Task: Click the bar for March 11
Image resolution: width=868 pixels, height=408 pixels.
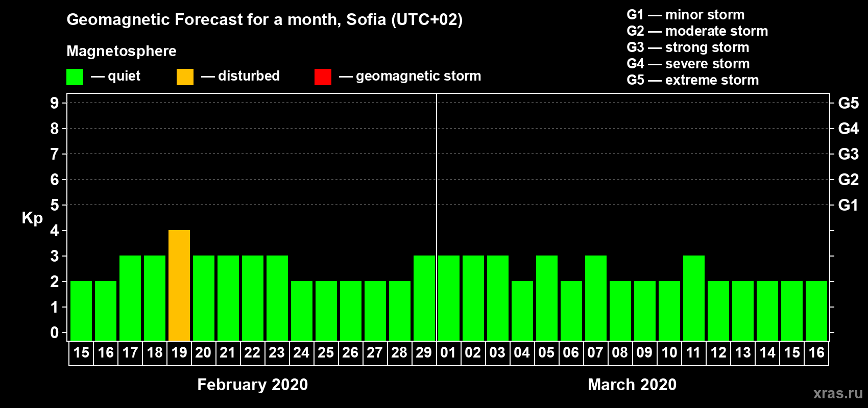Action: click(x=694, y=298)
